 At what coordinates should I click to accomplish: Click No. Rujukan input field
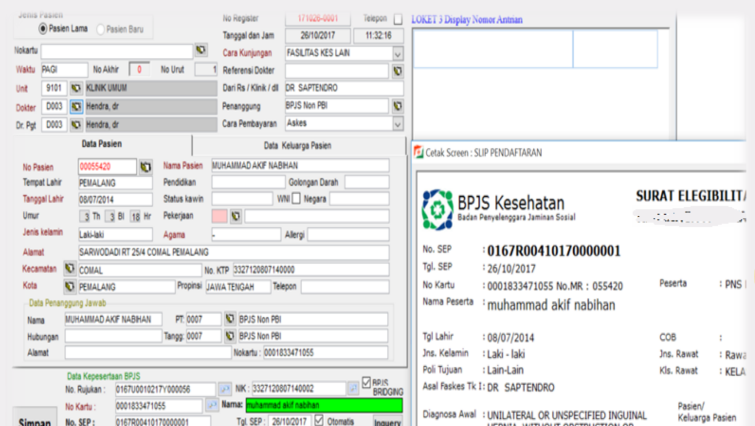pyautogui.click(x=165, y=389)
